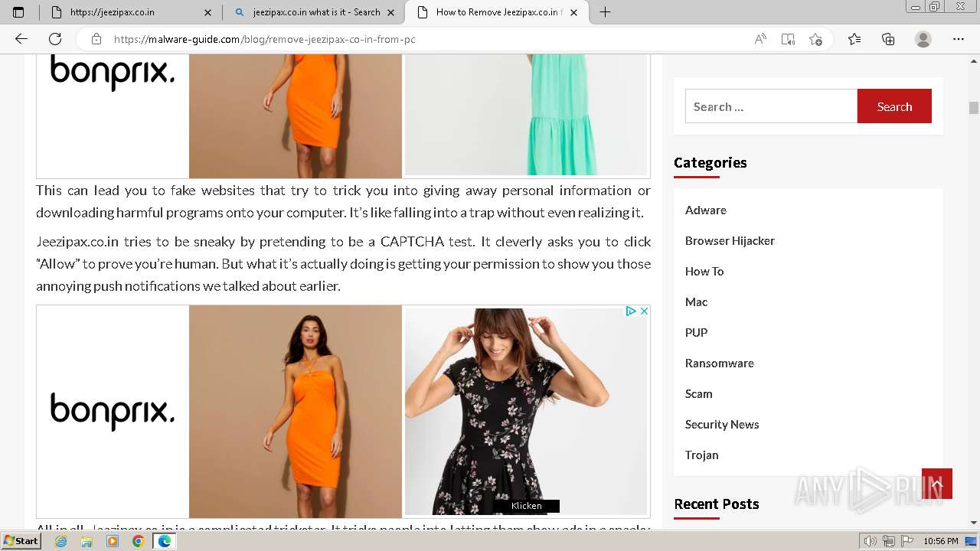Open the How To category
Image resolution: width=980 pixels, height=551 pixels.
(x=704, y=271)
